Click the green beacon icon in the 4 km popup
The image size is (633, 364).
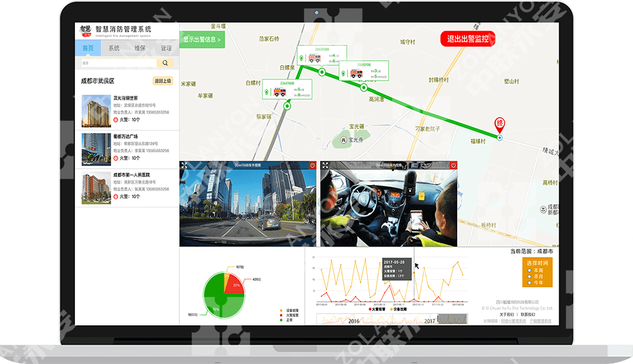tap(301, 59)
